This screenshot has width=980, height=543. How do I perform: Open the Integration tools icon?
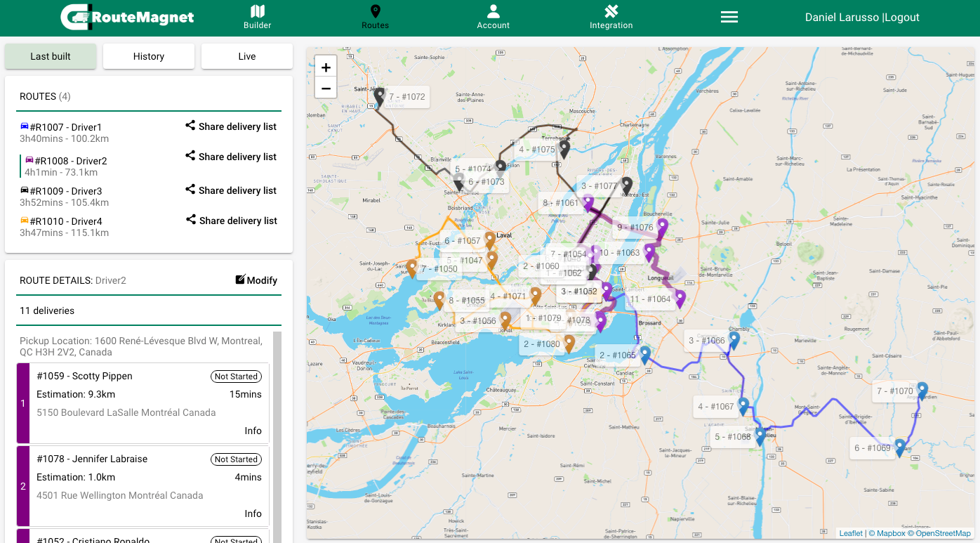point(611,11)
